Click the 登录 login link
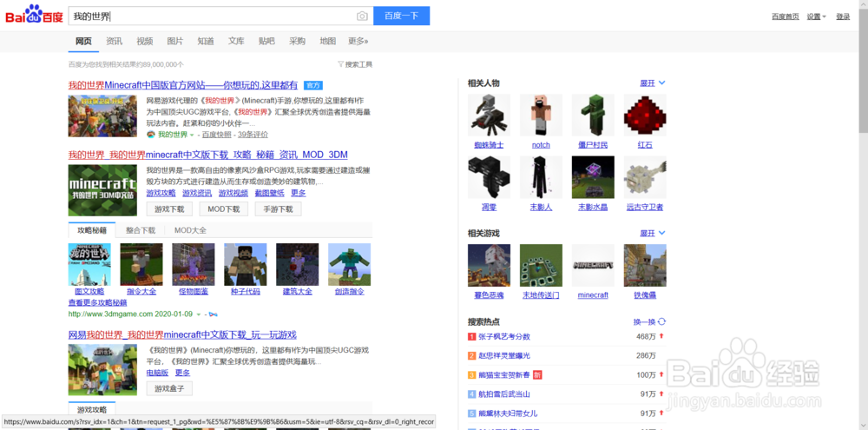This screenshot has height=430, width=868. click(x=843, y=17)
